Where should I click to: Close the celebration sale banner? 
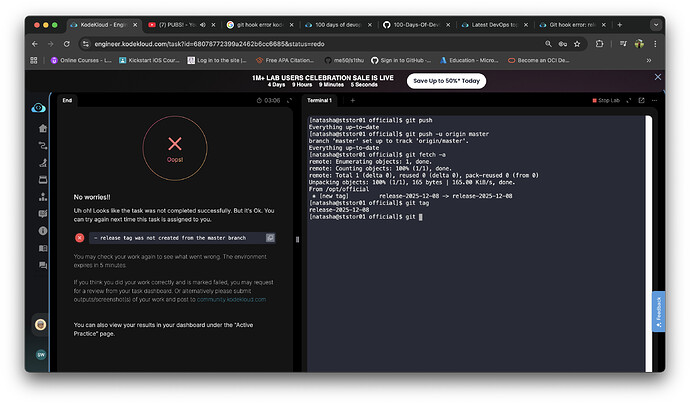pos(657,77)
